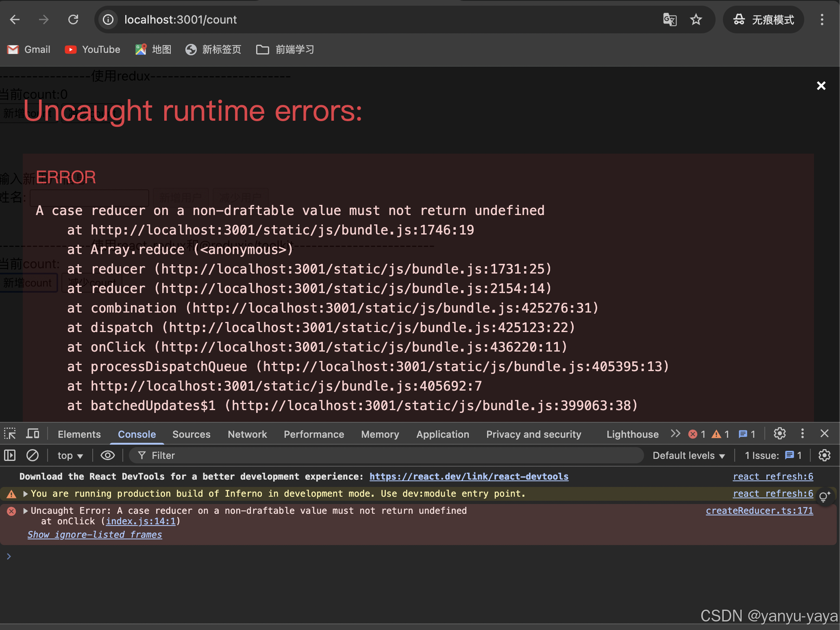Click Show ignore-listed frames link
The height and width of the screenshot is (630, 840).
point(95,535)
